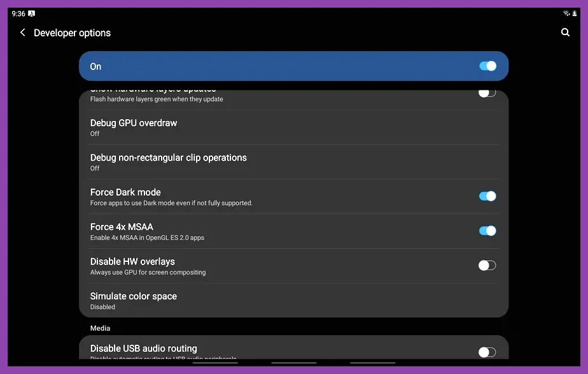This screenshot has height=374, width=588.
Task: Disable the Force 4x MSAA switch
Action: (487, 231)
